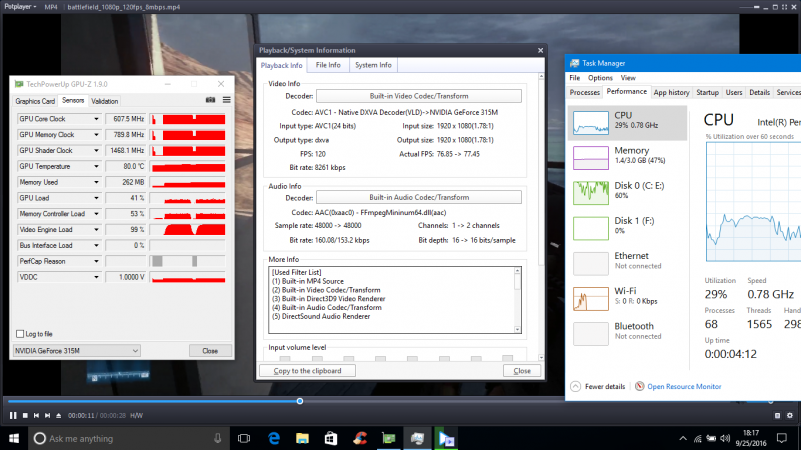Open the File Info tab
801x450 pixels.
tap(328, 65)
